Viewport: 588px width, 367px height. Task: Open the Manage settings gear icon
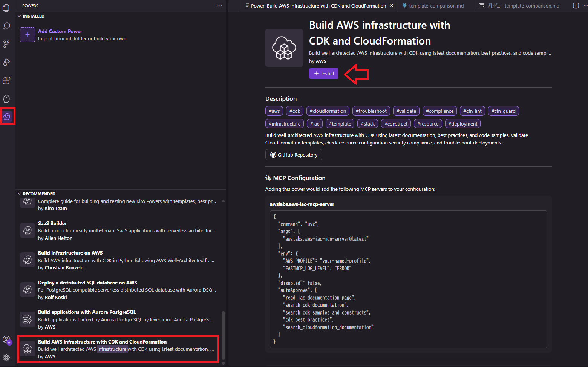pos(6,358)
